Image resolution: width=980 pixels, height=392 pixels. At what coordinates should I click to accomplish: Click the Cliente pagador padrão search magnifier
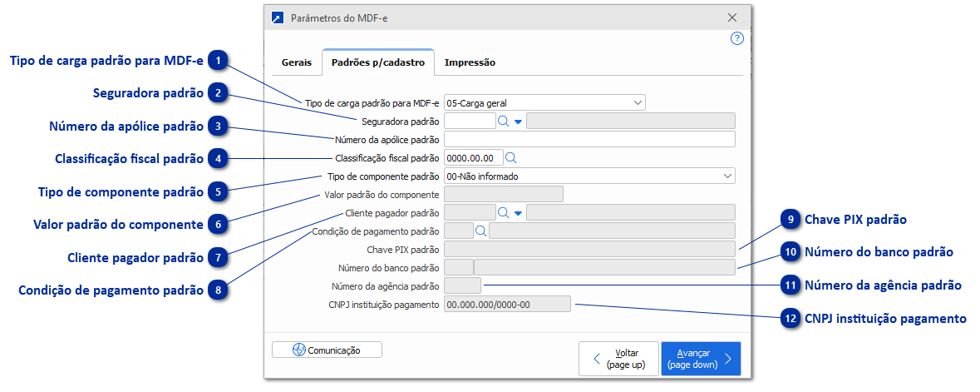503,212
